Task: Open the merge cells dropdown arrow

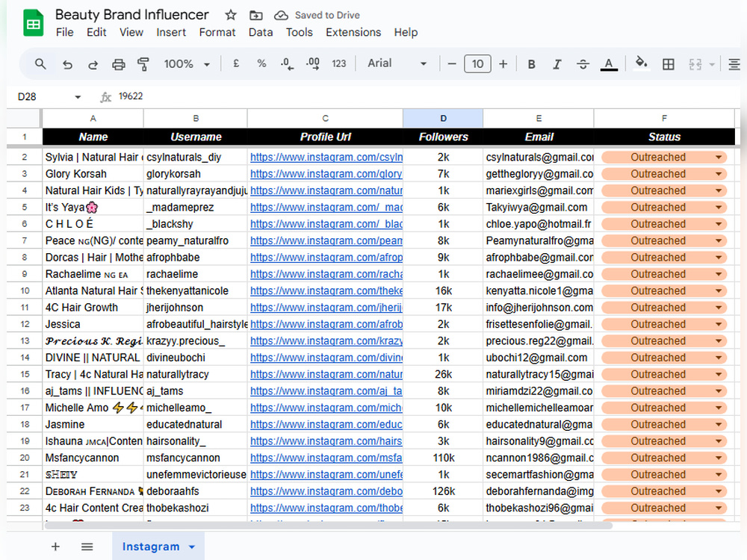Action: click(712, 64)
